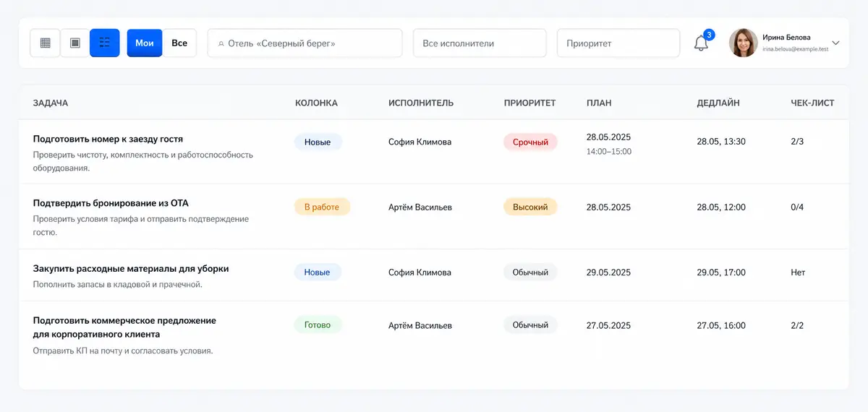Sort by the «Задача» column header
Viewport: 868px width, 412px height.
[51, 103]
